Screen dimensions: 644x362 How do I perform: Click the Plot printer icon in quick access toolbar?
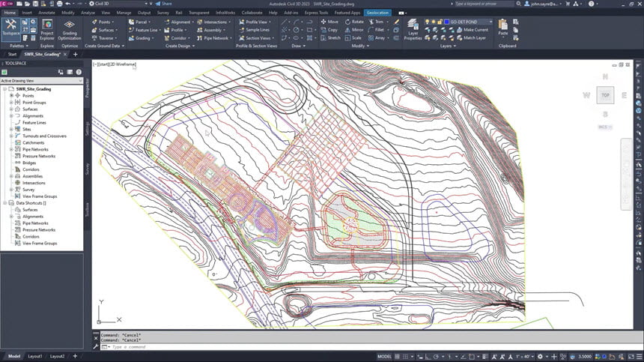(x=60, y=4)
